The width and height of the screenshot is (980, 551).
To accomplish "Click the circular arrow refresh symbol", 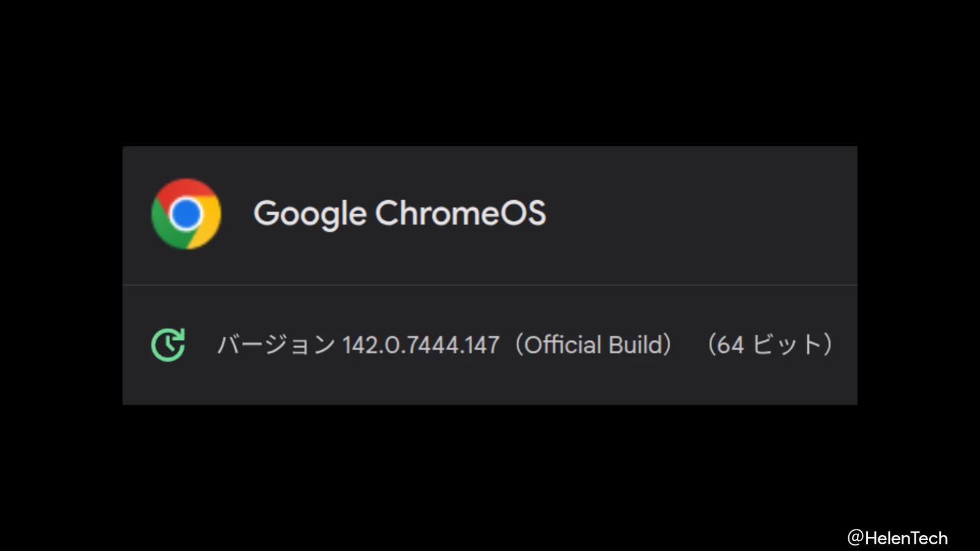I will coord(170,344).
